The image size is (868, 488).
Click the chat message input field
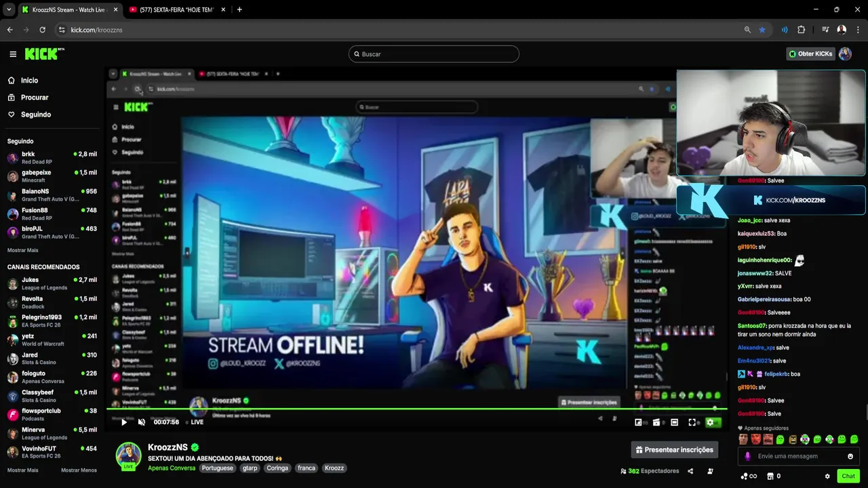tap(799, 456)
